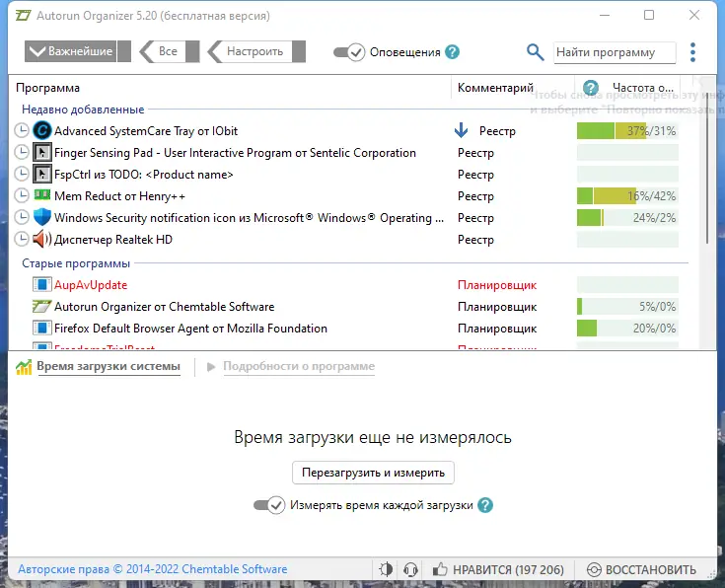Click AupAvUpdate task icon
725x588 pixels.
[41, 284]
